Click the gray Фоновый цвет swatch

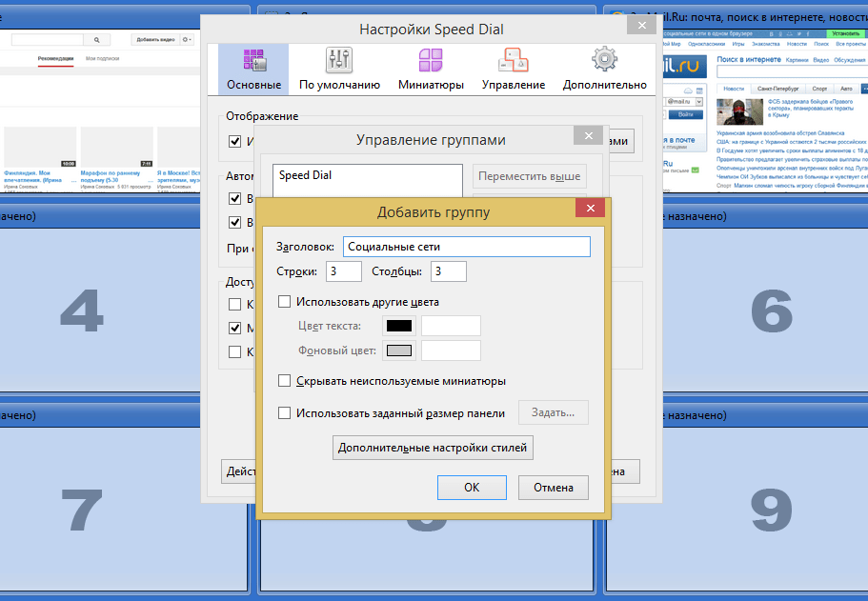399,351
